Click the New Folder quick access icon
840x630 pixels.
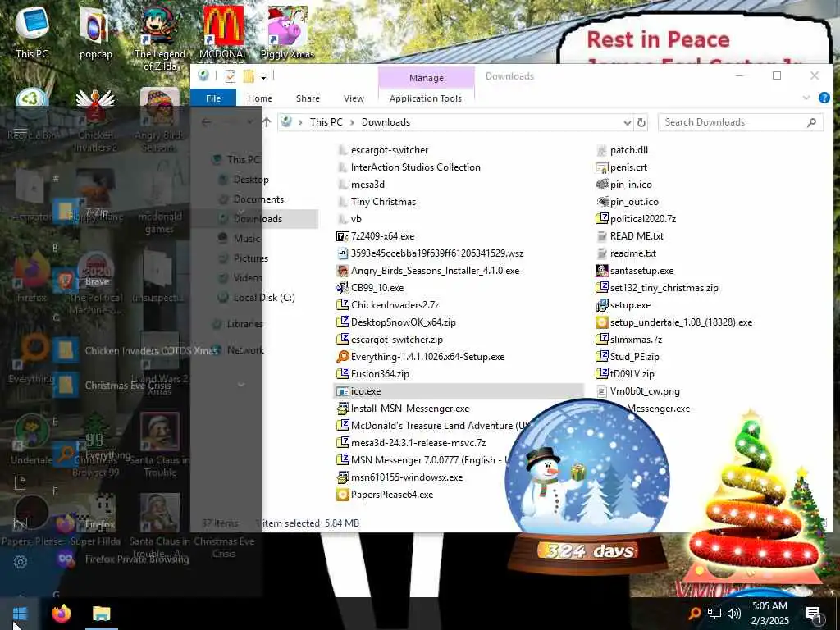pyautogui.click(x=249, y=76)
